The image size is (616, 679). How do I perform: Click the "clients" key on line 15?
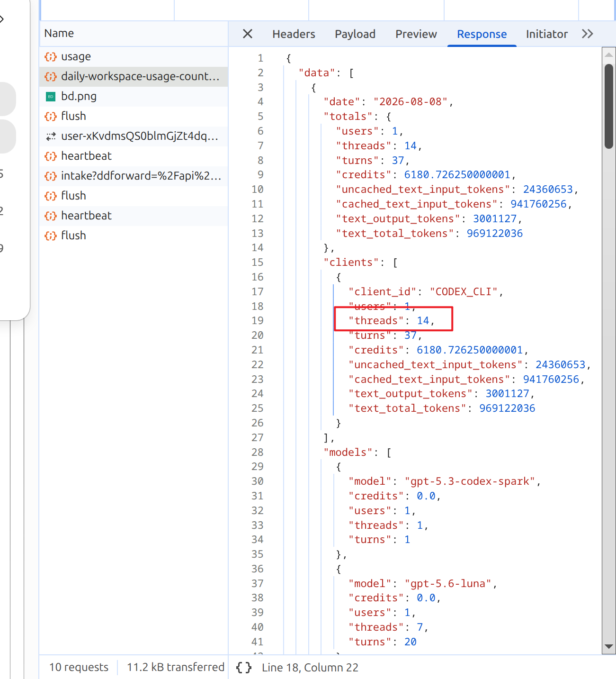351,263
